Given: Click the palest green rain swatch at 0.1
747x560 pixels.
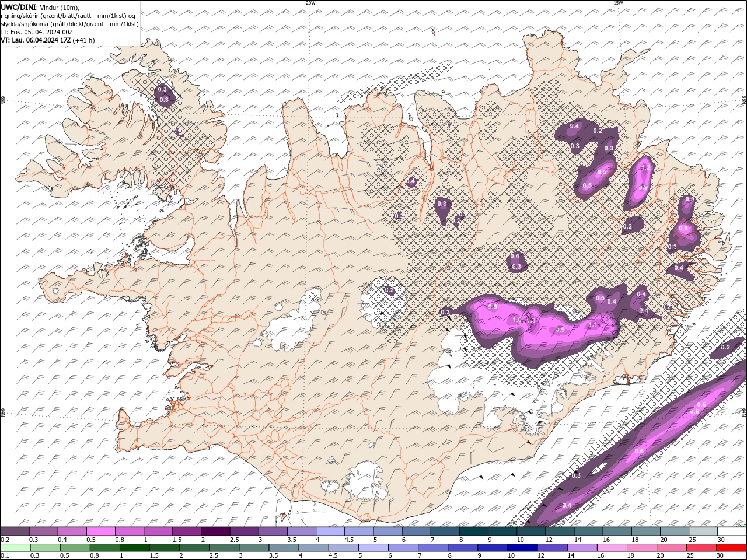Looking at the screenshot, I should pyautogui.click(x=15, y=548).
